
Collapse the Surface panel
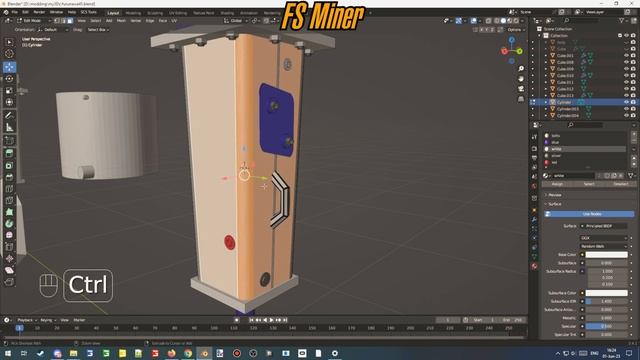(x=555, y=204)
